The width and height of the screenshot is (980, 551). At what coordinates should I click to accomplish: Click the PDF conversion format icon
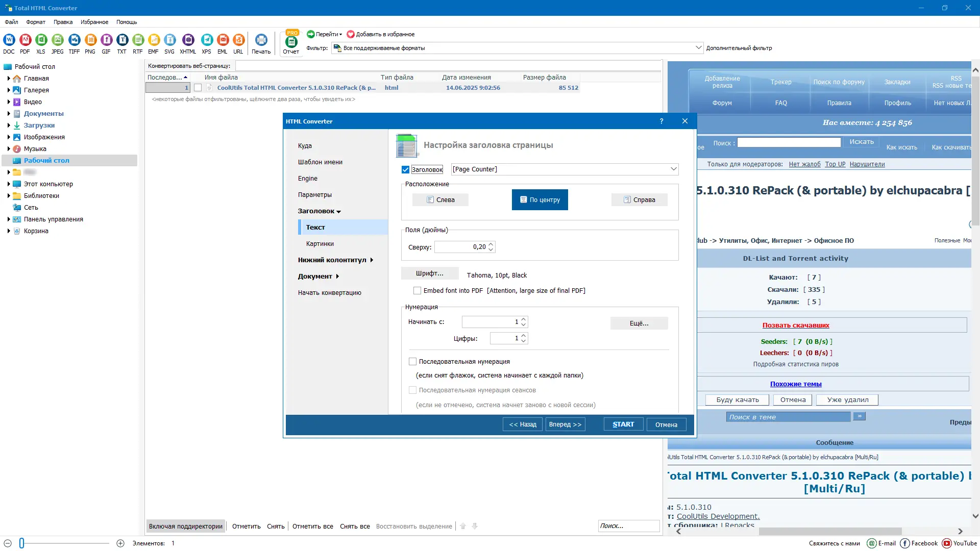pyautogui.click(x=25, y=40)
